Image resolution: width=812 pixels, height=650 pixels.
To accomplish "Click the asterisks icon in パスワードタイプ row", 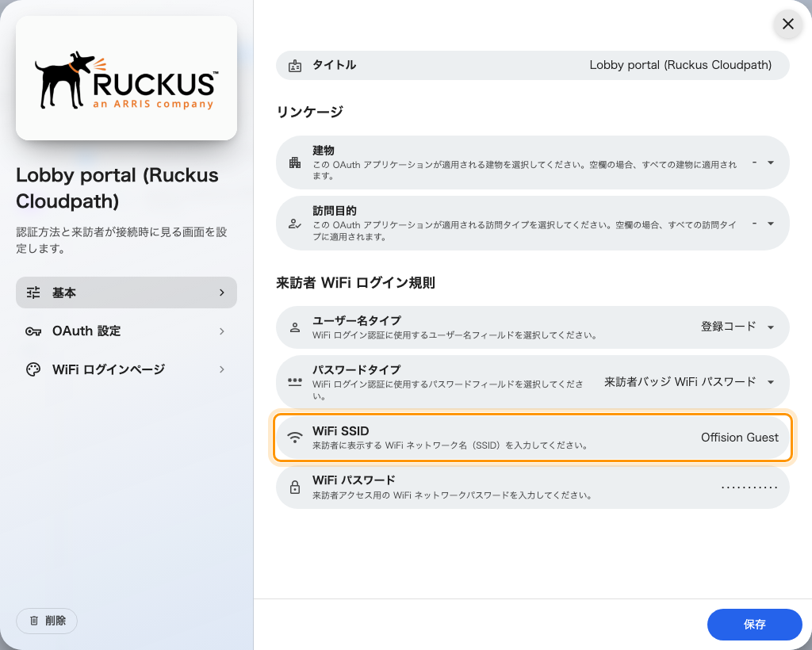I will [x=295, y=382].
